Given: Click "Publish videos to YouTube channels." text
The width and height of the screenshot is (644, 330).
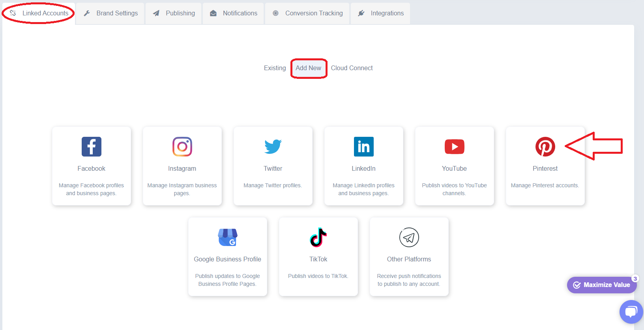Looking at the screenshot, I should pyautogui.click(x=455, y=189).
